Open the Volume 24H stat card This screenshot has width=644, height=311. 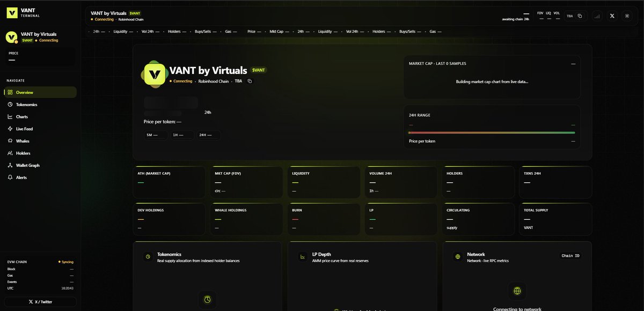click(x=401, y=182)
